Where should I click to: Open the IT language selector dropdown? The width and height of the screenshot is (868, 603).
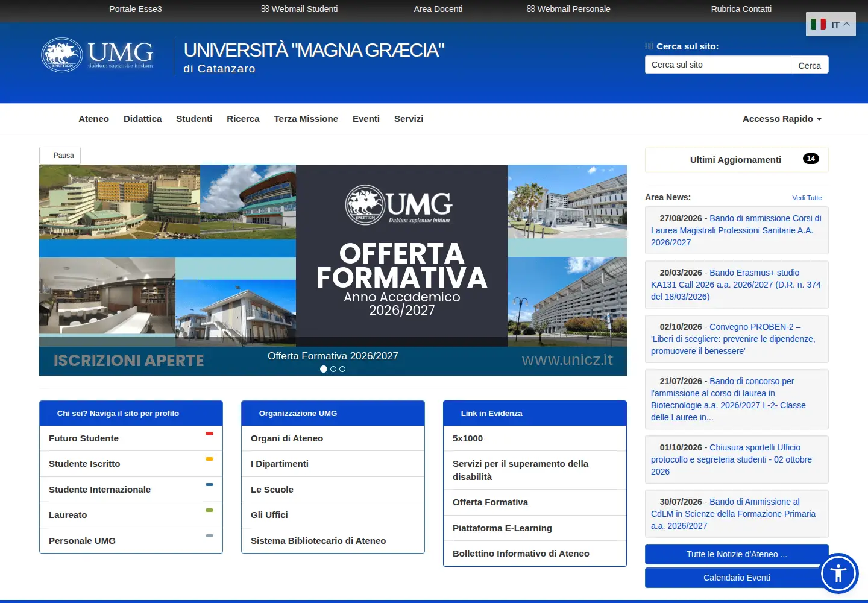click(x=831, y=24)
